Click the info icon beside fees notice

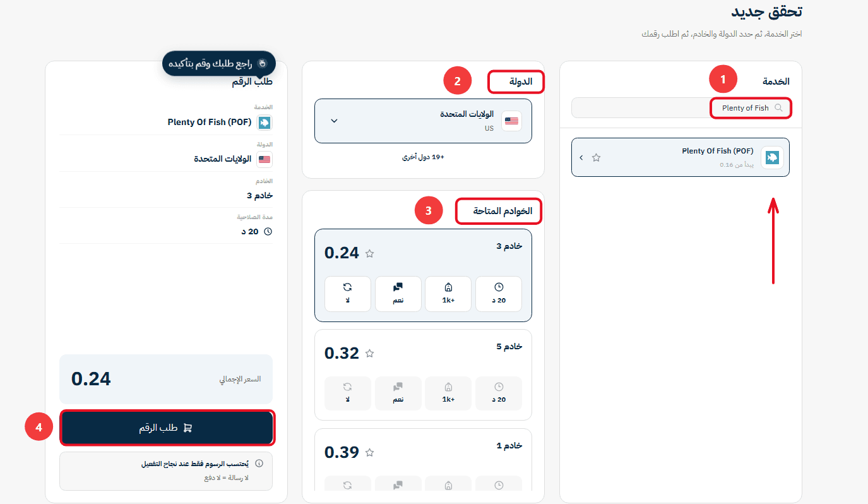(x=259, y=464)
